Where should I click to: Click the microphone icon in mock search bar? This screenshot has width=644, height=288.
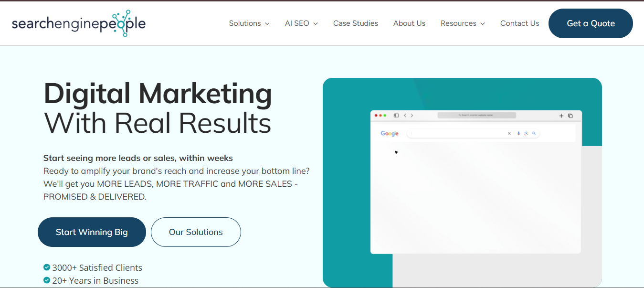[518, 134]
